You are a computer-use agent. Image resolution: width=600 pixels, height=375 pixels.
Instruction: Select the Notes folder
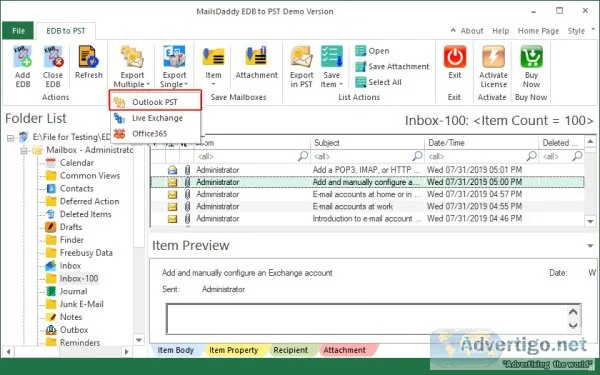click(71, 317)
